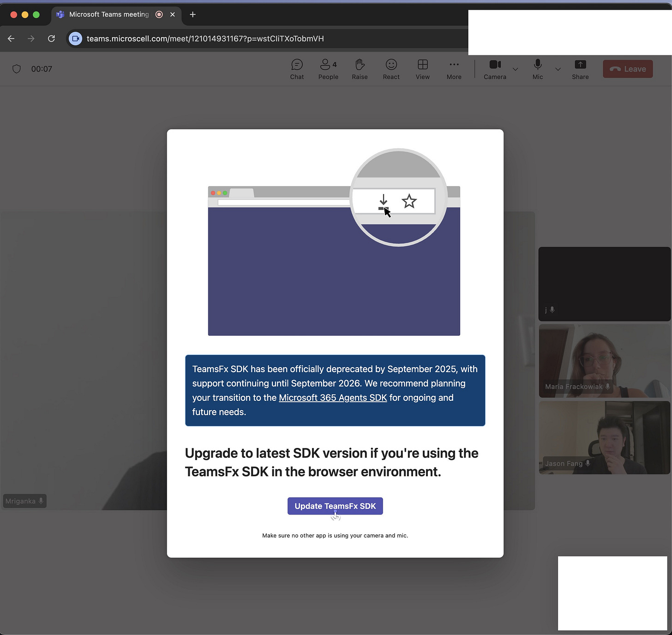The width and height of the screenshot is (672, 635).
Task: Minimize the browser window with yellow button
Action: click(x=25, y=15)
